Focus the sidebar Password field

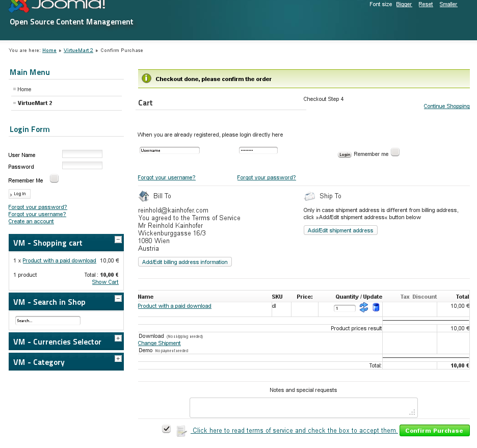[82, 166]
